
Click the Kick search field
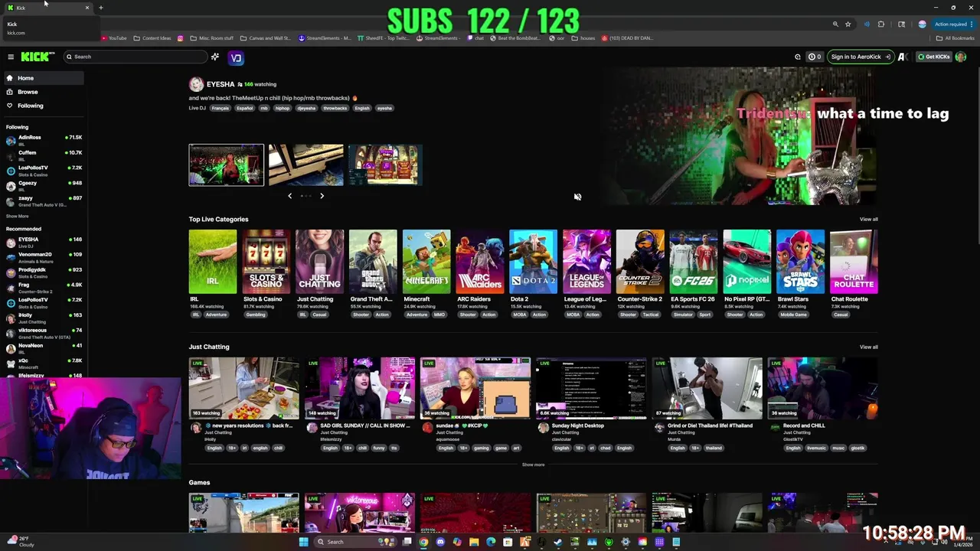pyautogui.click(x=135, y=57)
